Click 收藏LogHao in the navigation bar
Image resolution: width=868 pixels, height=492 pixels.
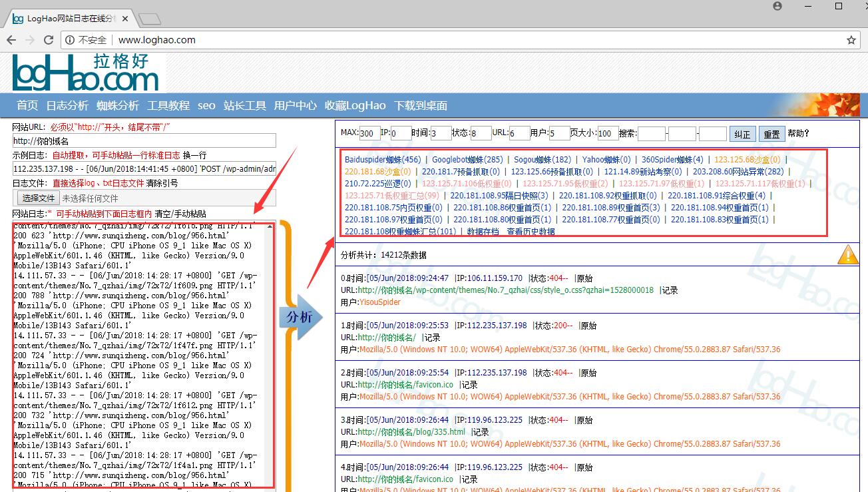pyautogui.click(x=355, y=105)
